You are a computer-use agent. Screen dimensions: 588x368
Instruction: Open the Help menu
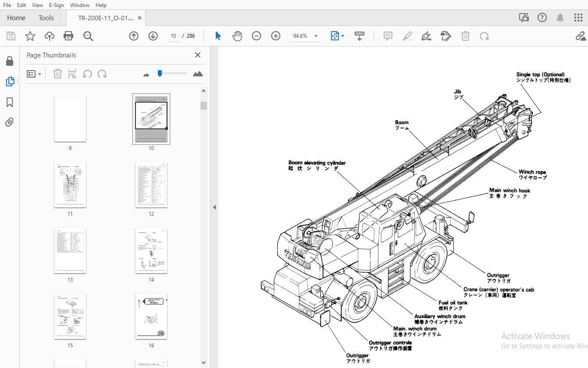[101, 5]
